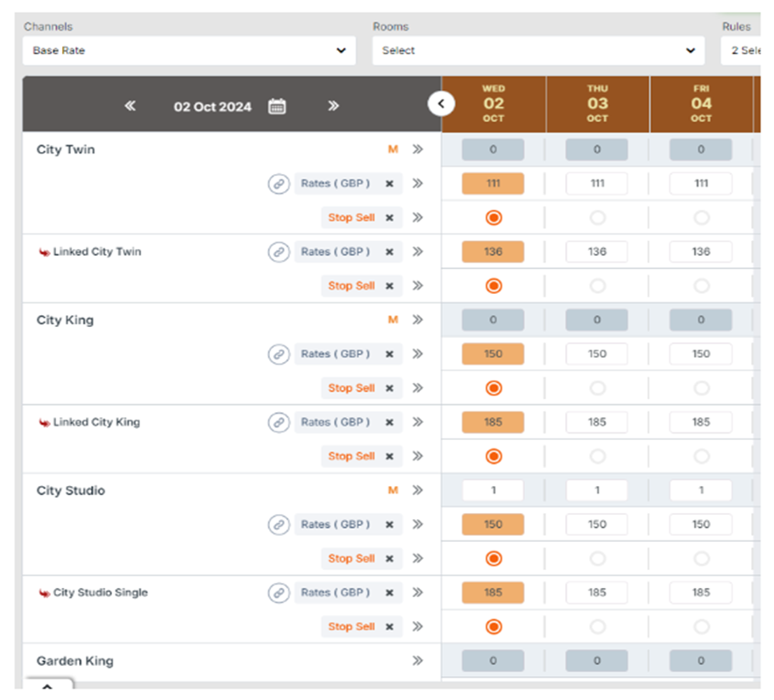774x700 pixels.
Task: Edit City Twin rate field for Thu 03 Oct
Action: 597,183
